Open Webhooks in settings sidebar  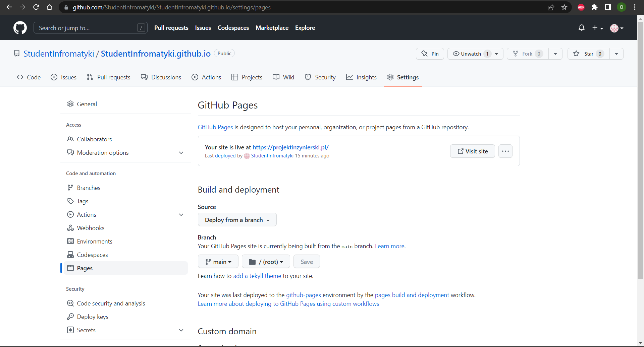pos(91,228)
